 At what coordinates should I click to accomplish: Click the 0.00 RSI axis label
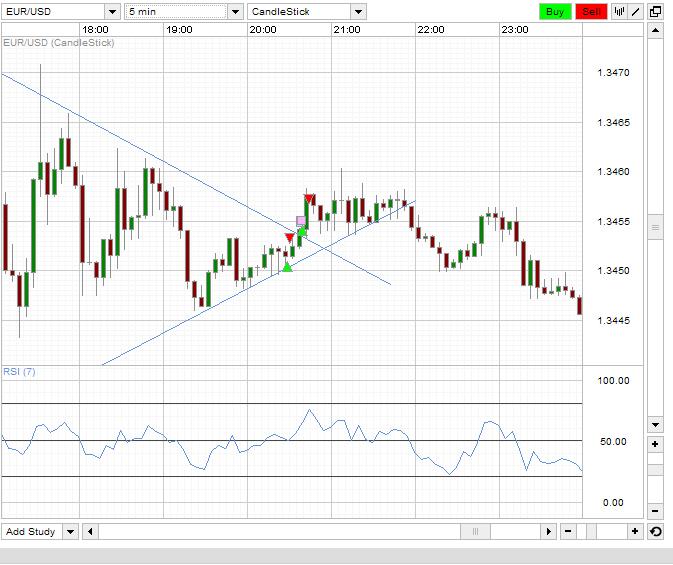pyautogui.click(x=613, y=503)
